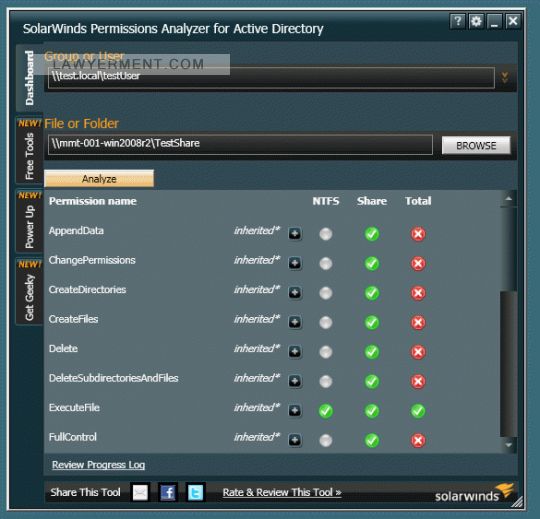Screen dimensions: 540x519
Task: Expand ExecuteFile details with plus button
Action: [x=295, y=411]
